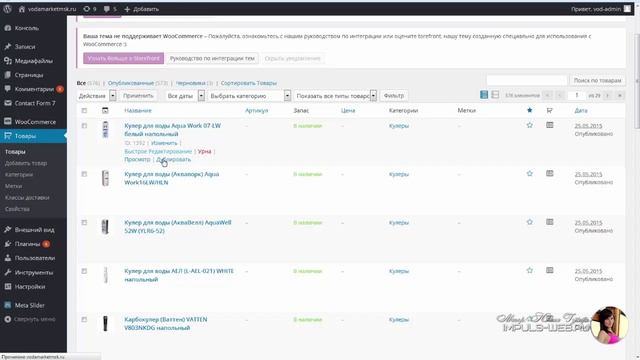This screenshot has height=360, width=640.
Task: Filter by Опубликованные products
Action: [131, 83]
